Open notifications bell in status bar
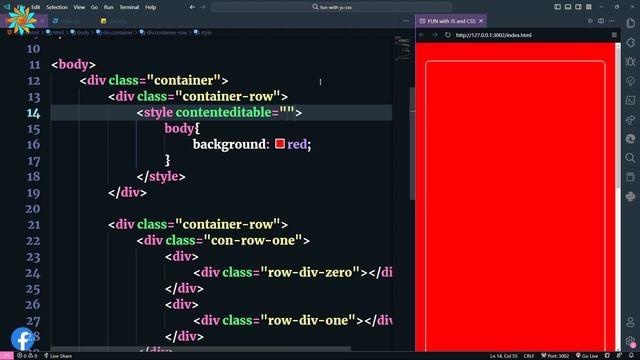The image size is (640, 360). click(x=631, y=356)
